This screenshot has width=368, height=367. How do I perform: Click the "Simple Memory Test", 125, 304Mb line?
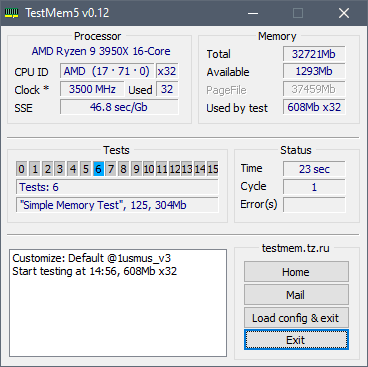(117, 205)
